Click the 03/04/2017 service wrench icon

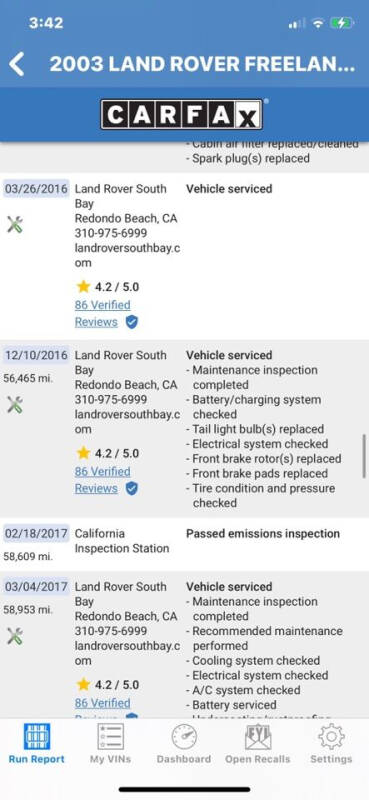15,636
